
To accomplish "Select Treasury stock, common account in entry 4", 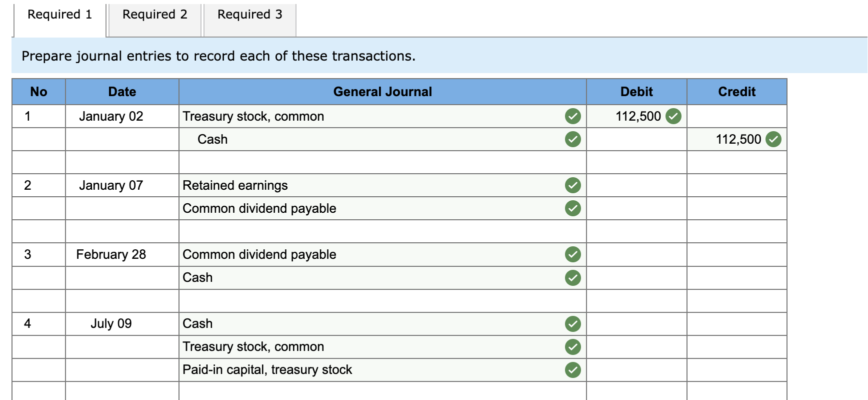I will [382, 346].
